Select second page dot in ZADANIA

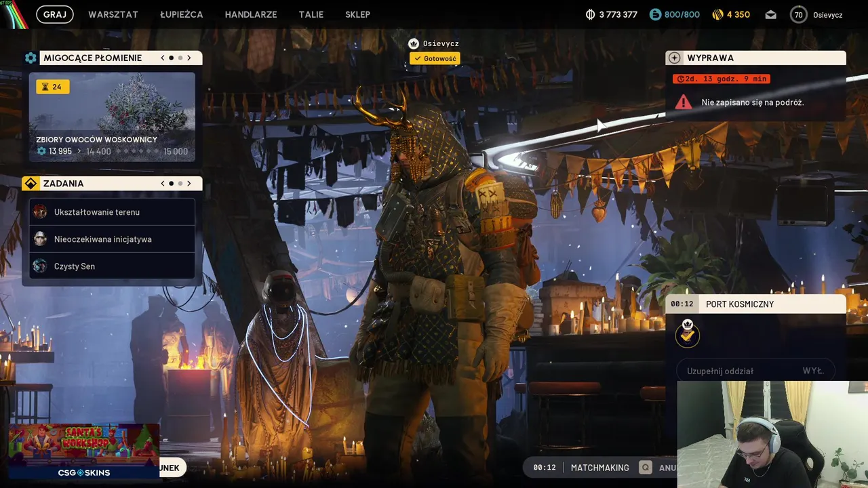coord(180,184)
